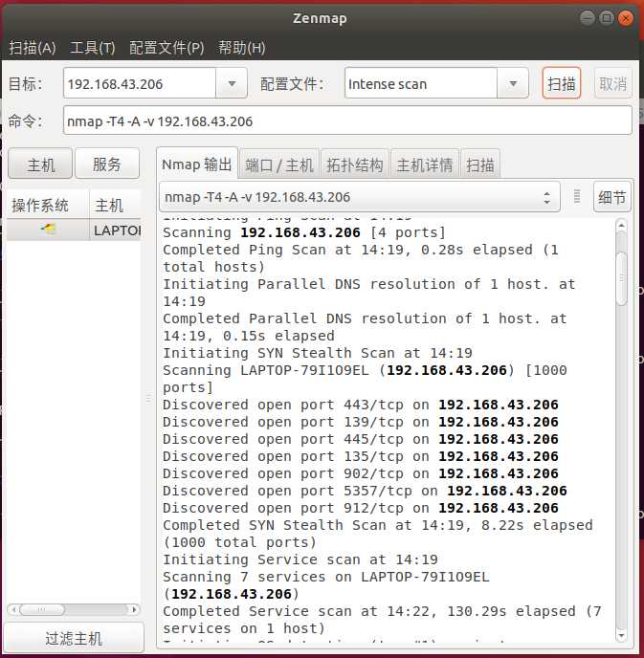The height and width of the screenshot is (658, 644).
Task: Click the output line 'Discovered open port 5357/tcp'
Action: tap(365, 491)
